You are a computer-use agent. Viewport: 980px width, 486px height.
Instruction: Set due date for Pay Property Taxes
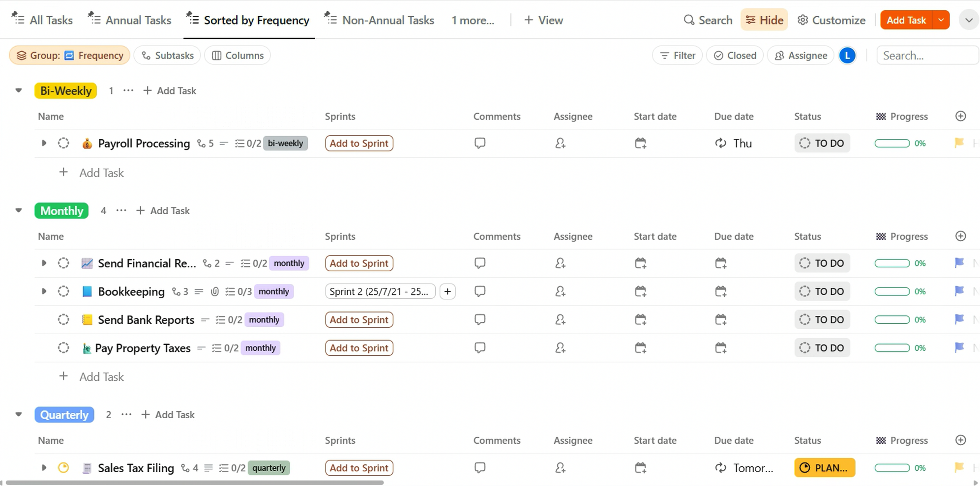click(720, 348)
